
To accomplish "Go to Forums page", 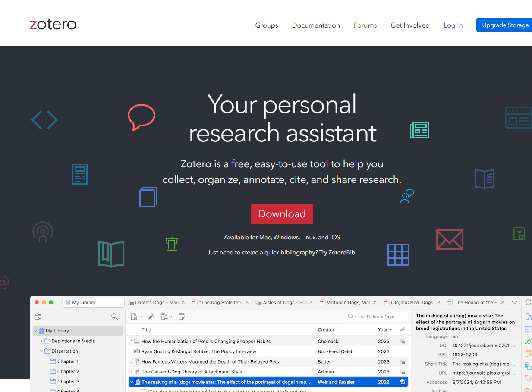I will tap(365, 25).
